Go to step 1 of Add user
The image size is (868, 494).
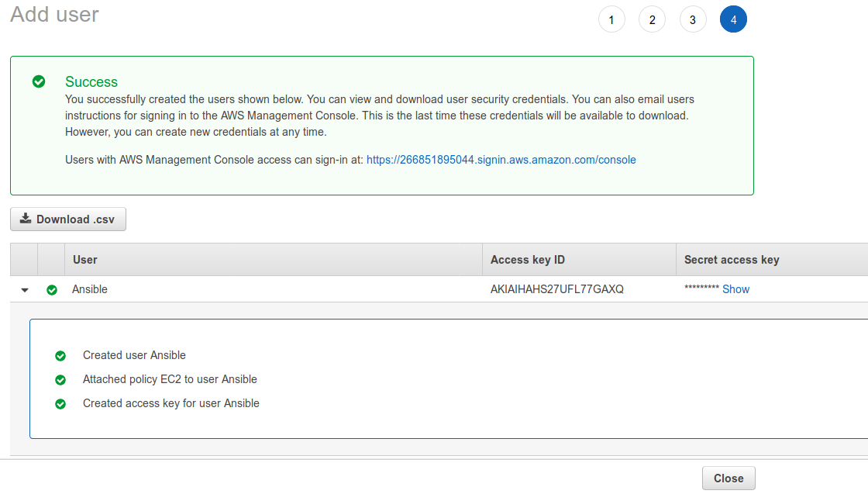pos(611,20)
